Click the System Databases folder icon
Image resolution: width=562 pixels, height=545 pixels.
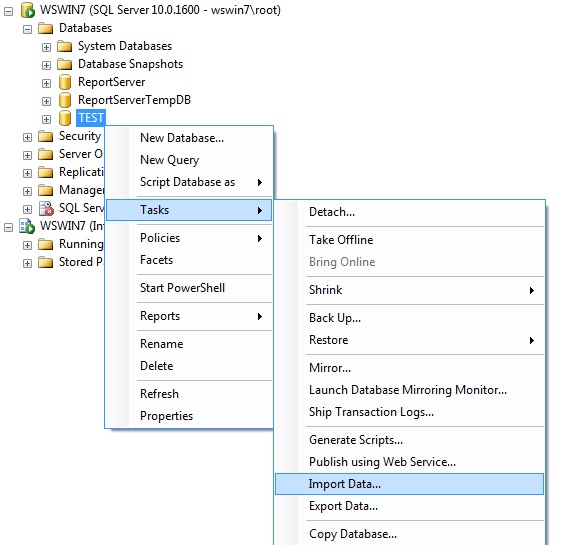65,46
